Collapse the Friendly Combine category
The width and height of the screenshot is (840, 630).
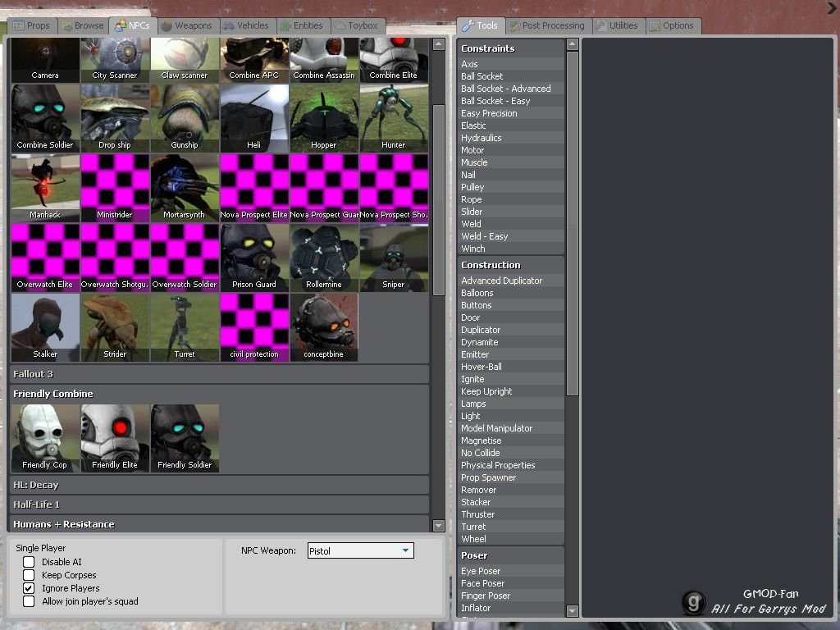click(x=220, y=394)
